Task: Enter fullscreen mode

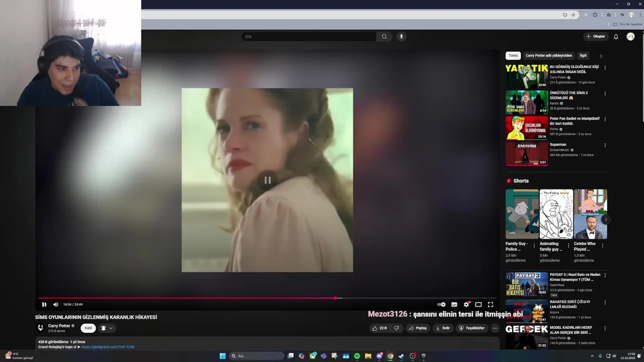Action: 491,304
